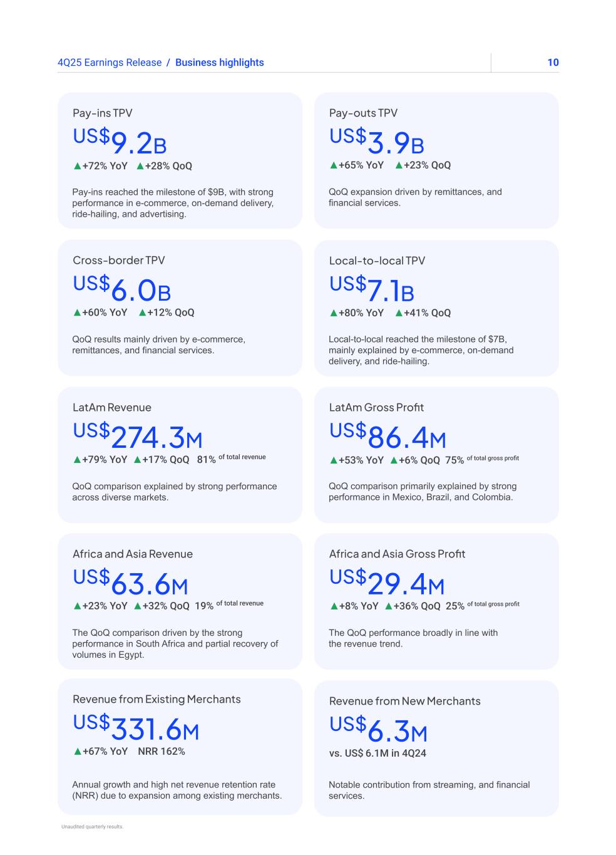Click the green arrow beside +79% YoY
616x855 pixels.
pyautogui.click(x=77, y=460)
